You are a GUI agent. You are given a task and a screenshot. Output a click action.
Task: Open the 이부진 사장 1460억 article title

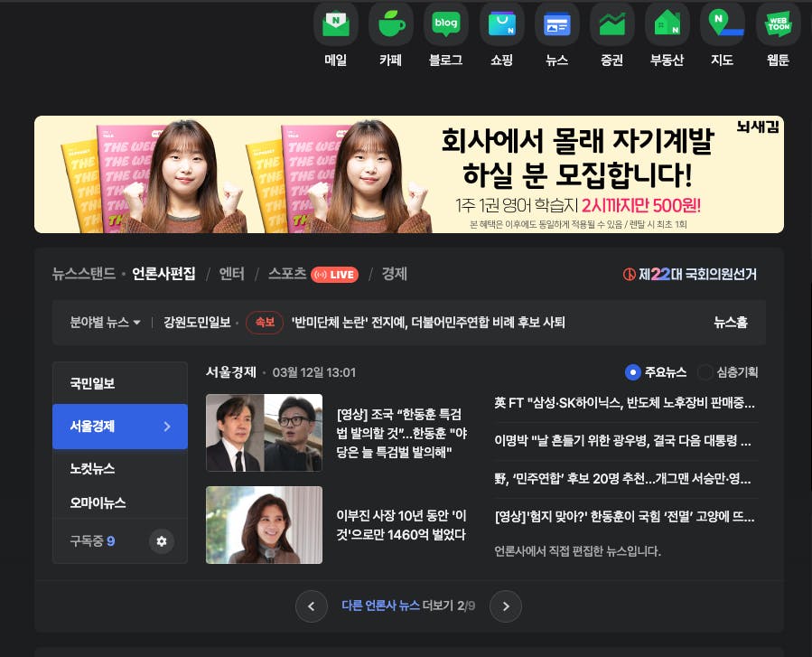[401, 525]
